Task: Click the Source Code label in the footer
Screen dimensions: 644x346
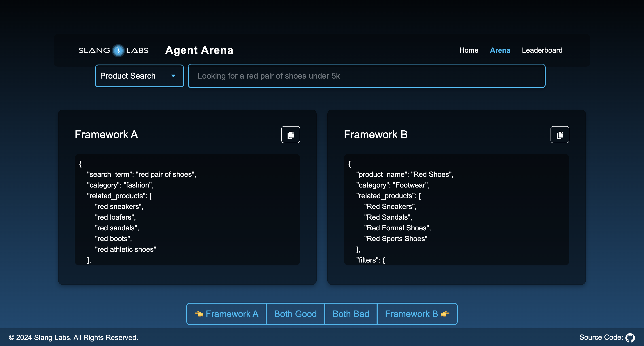Action: 601,338
